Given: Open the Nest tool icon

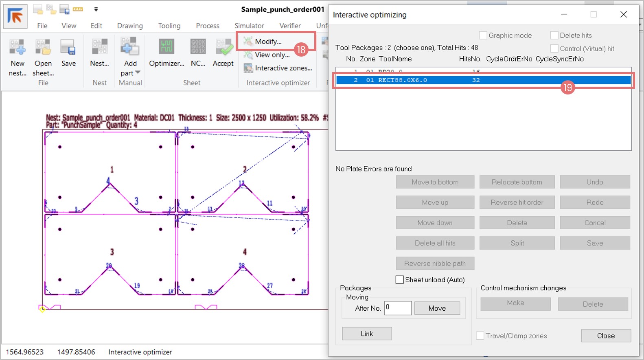Looking at the screenshot, I should pyautogui.click(x=99, y=48).
